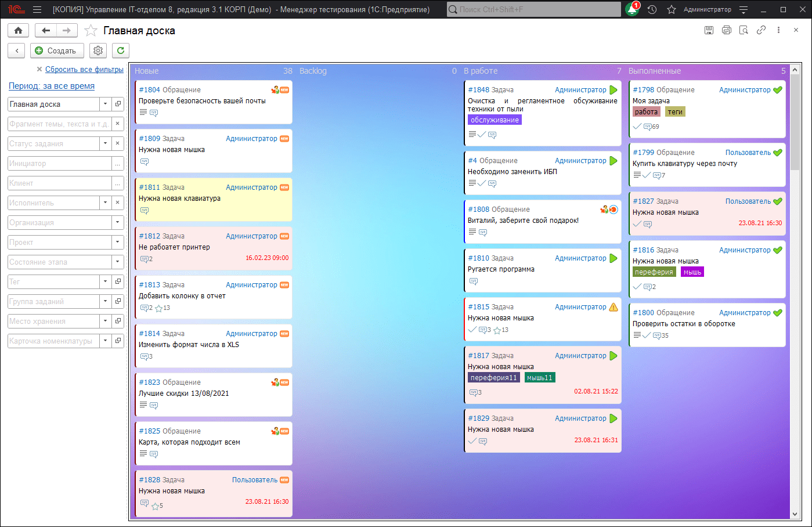Click the copy link icon
The height and width of the screenshot is (527, 812).
(x=761, y=30)
